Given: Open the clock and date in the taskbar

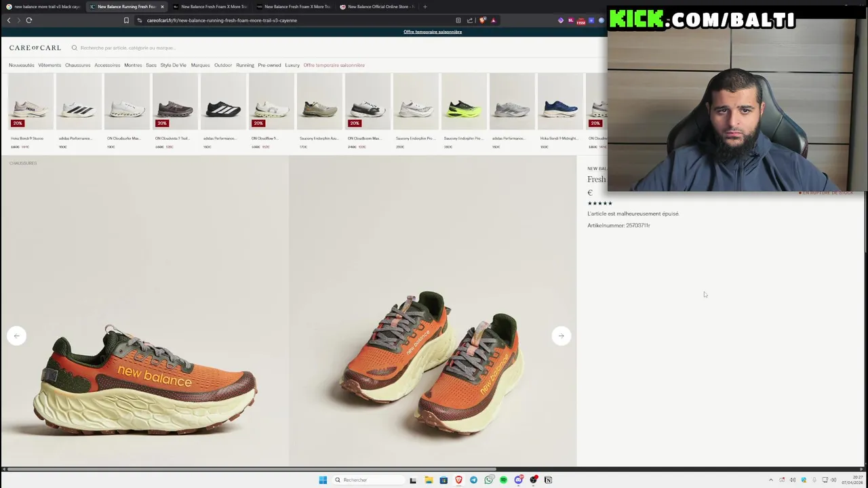Looking at the screenshot, I should 852,480.
